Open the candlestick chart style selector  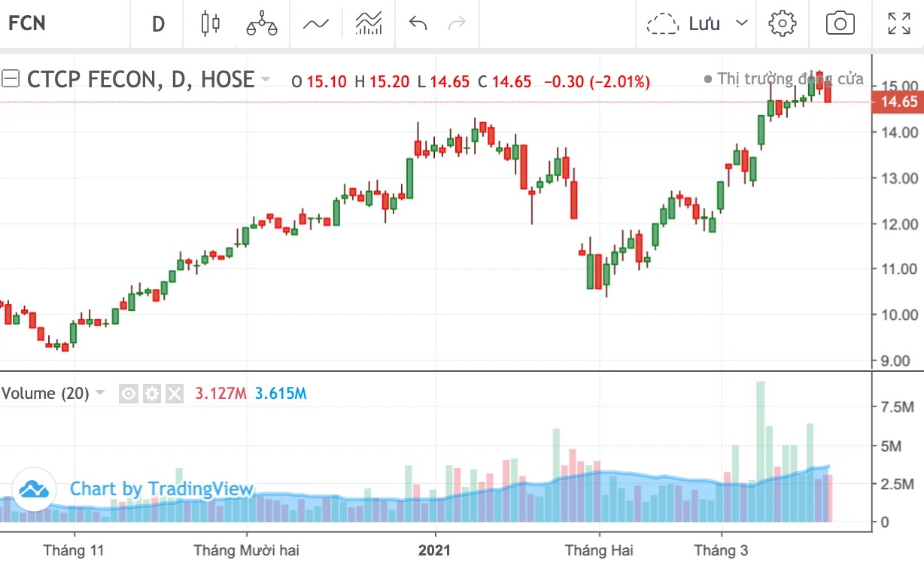[210, 24]
